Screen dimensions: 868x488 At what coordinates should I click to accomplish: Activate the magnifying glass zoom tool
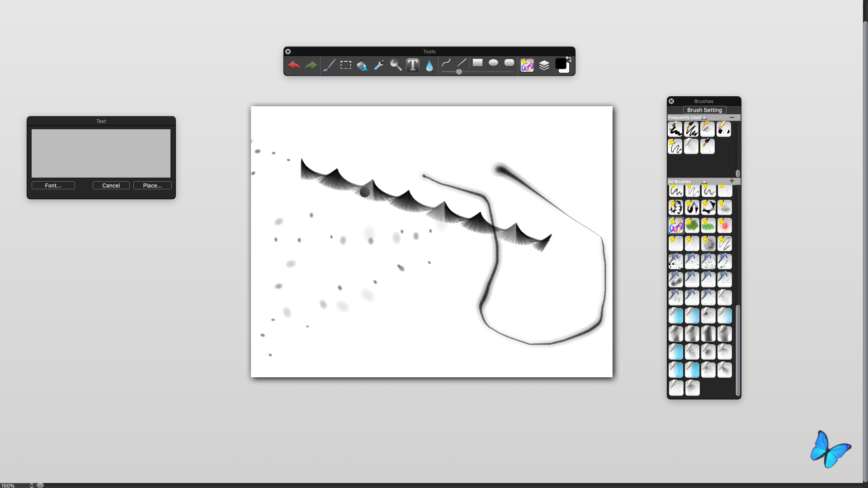(396, 66)
